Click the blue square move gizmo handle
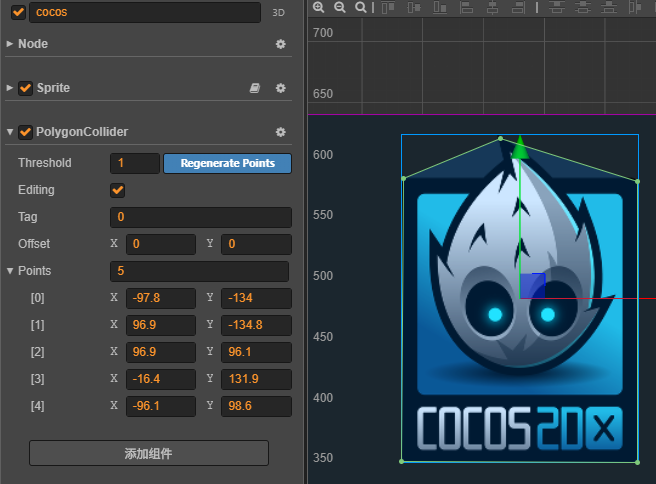Image resolution: width=656 pixels, height=484 pixels. [x=533, y=286]
